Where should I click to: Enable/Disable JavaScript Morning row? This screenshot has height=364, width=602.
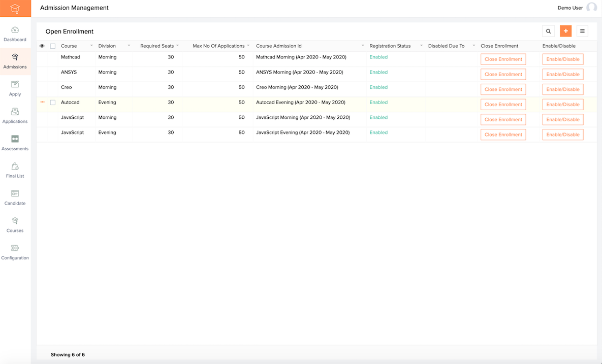563,119
